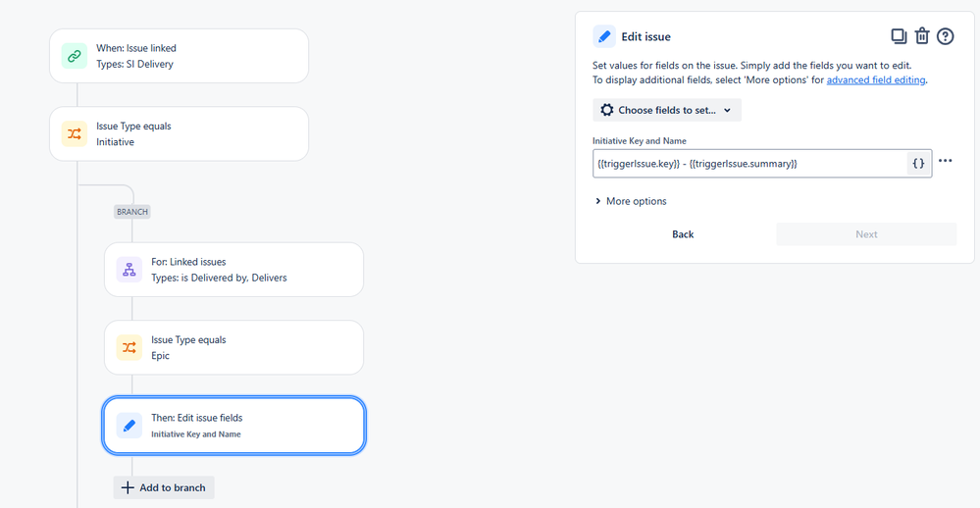Select the Issue Type equals Epic card

click(233, 347)
